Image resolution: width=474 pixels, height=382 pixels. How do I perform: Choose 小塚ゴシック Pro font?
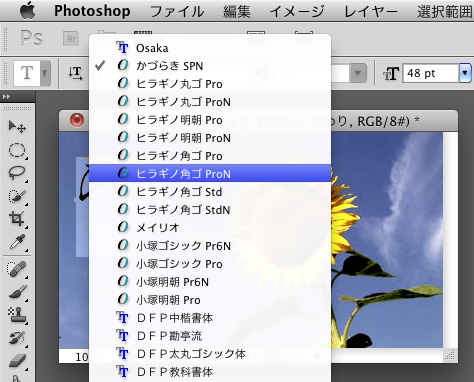(210, 264)
